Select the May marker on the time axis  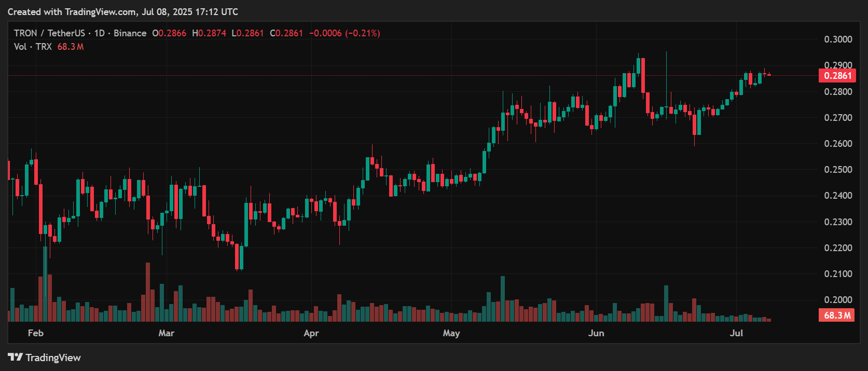pyautogui.click(x=451, y=333)
